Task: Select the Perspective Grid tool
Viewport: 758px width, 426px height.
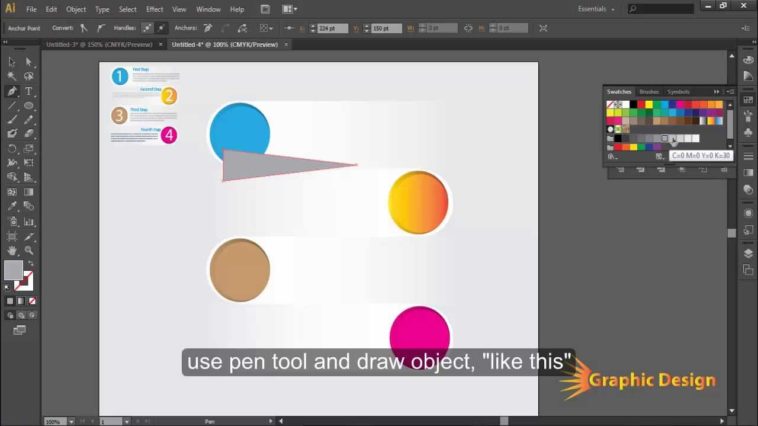Action: tap(29, 177)
